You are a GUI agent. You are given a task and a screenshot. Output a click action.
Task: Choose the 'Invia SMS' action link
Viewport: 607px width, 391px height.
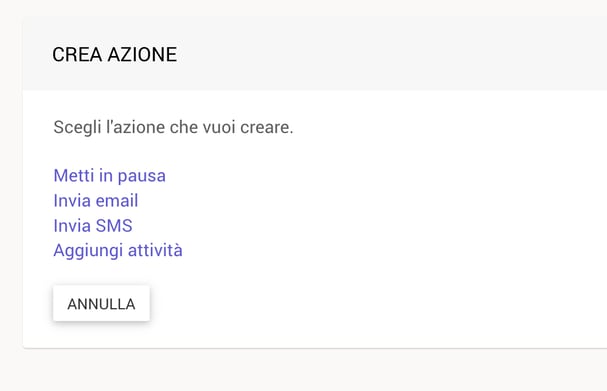(x=93, y=226)
